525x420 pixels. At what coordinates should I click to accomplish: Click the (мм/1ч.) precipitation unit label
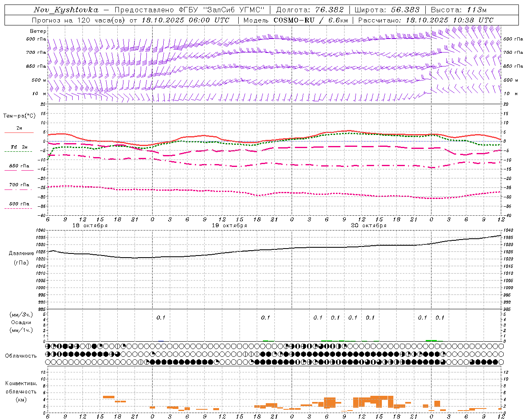pyautogui.click(x=21, y=330)
